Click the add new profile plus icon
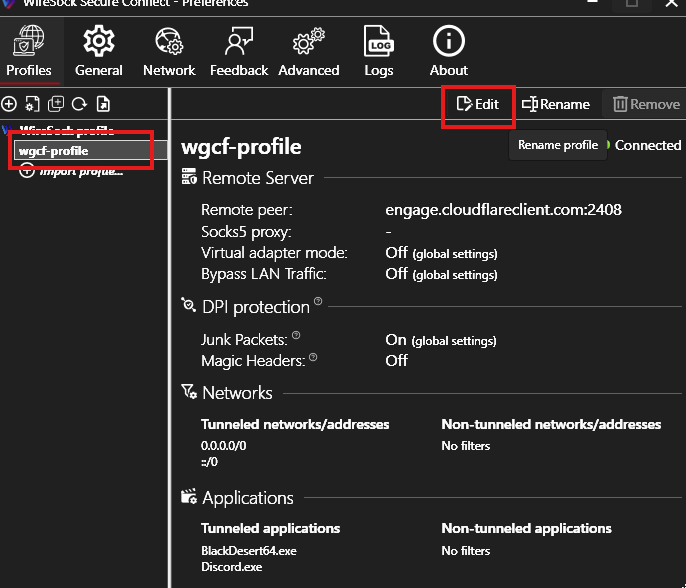686x588 pixels. (x=9, y=104)
